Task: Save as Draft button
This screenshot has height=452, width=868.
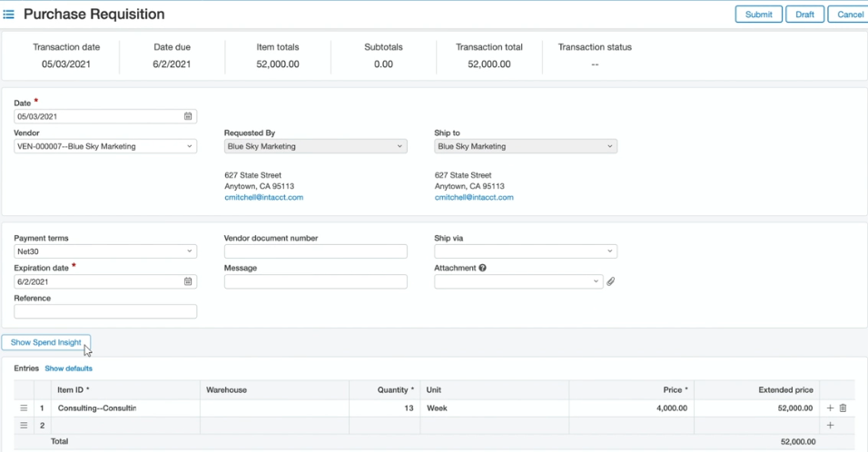Action: pyautogui.click(x=804, y=15)
